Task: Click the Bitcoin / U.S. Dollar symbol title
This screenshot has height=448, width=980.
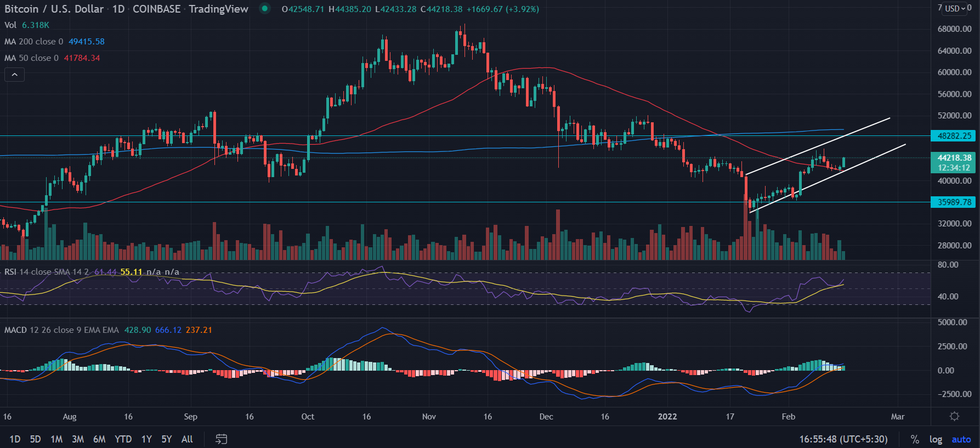Action: tap(54, 9)
